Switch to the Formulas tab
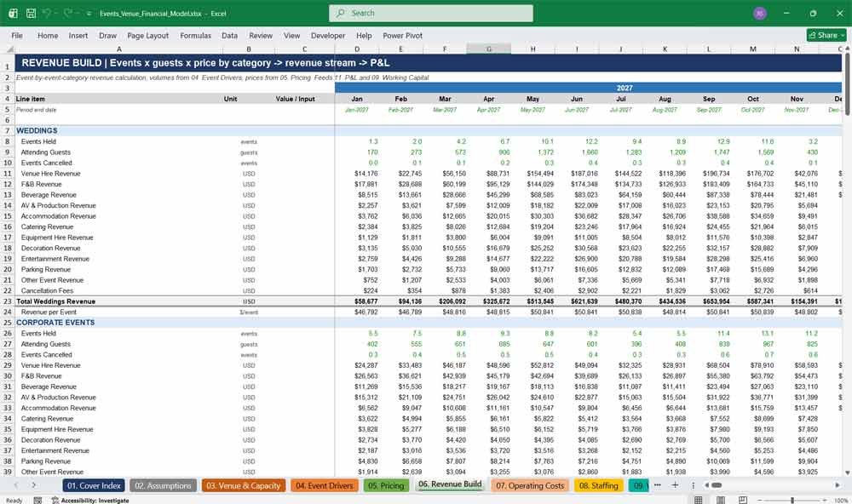Viewport: 852px width, 504px height. pyautogui.click(x=196, y=35)
